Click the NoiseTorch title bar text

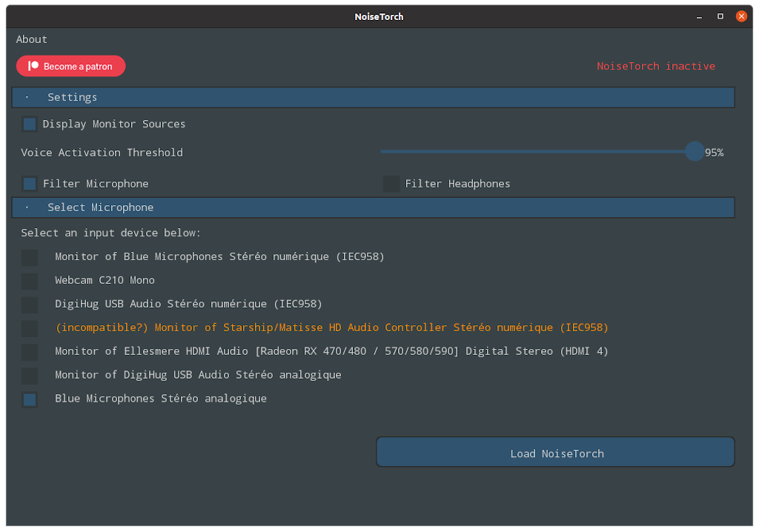pyautogui.click(x=379, y=17)
